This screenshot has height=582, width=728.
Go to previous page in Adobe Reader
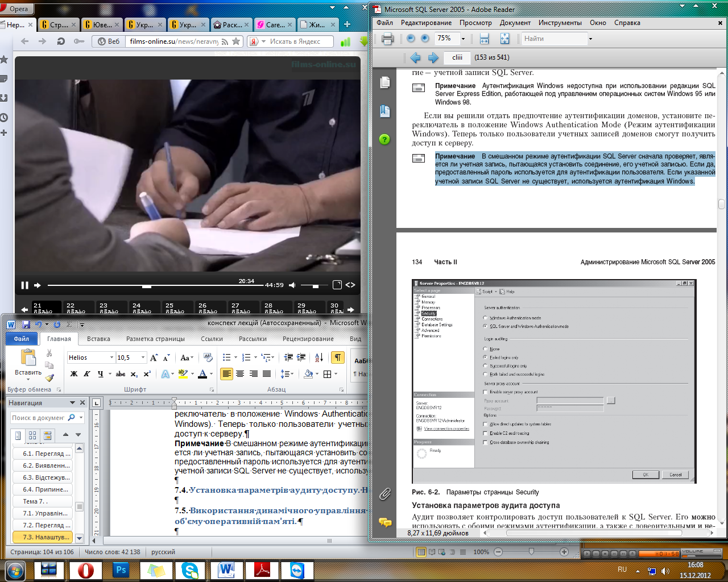click(415, 57)
